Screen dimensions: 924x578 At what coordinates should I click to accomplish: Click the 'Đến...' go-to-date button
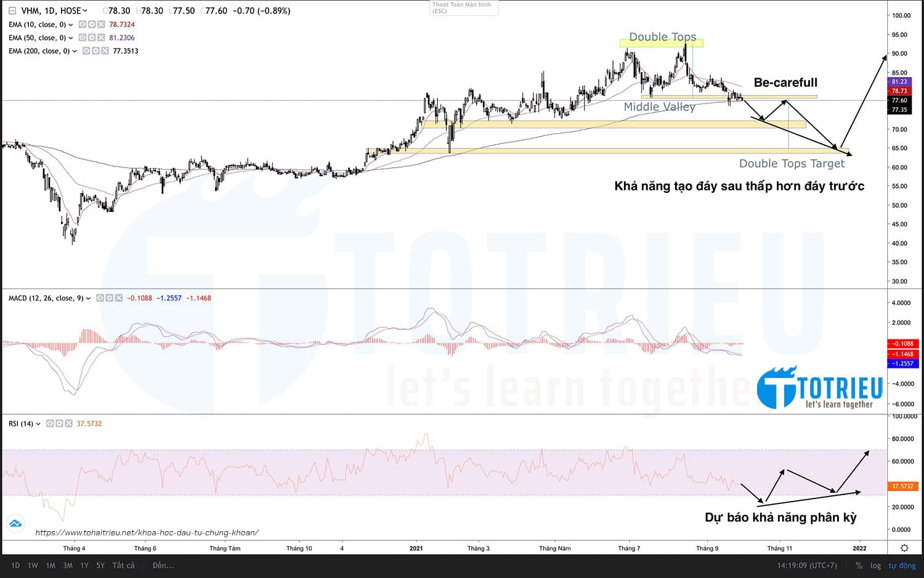pos(163,565)
